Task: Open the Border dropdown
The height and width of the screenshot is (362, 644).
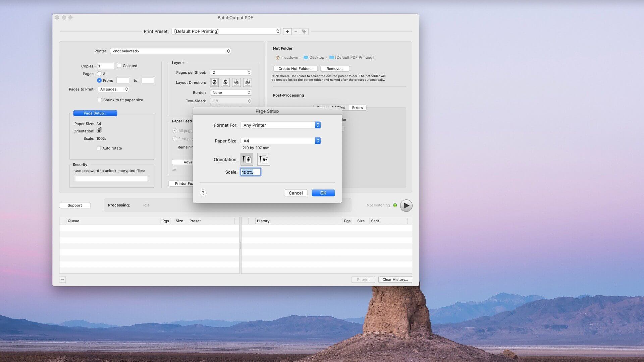Action: click(x=231, y=93)
